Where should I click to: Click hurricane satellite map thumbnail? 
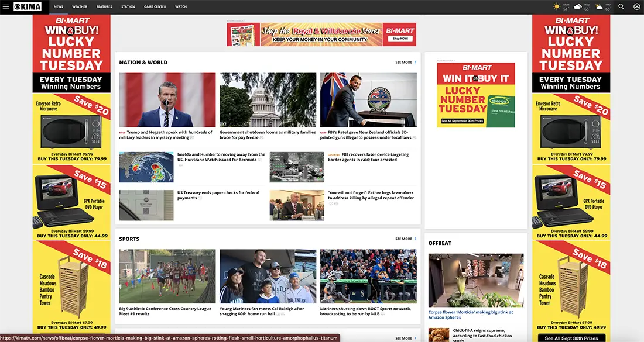click(146, 167)
